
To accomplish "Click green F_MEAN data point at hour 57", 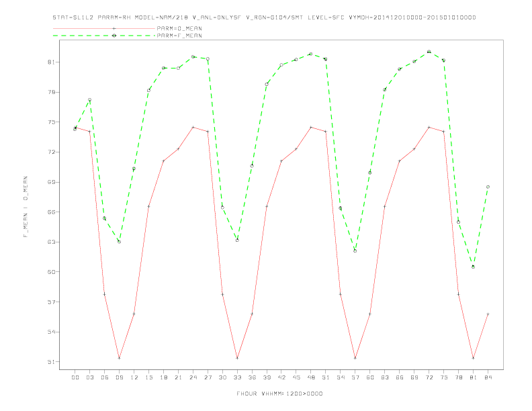I will [355, 251].
